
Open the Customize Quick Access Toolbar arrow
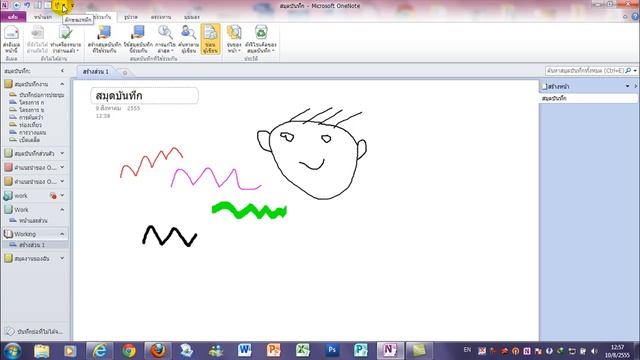point(72,6)
